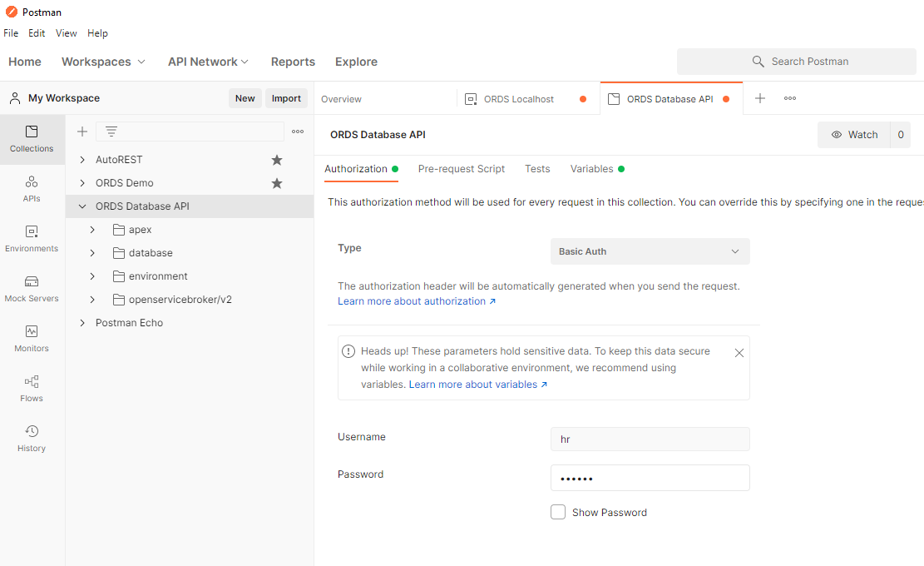Open the Edit menu
Viewport: 924px width, 566px height.
coord(37,33)
